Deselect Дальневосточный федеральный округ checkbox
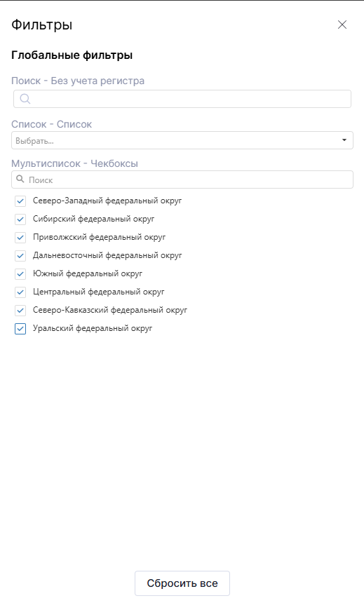The image size is (364, 603). point(20,256)
